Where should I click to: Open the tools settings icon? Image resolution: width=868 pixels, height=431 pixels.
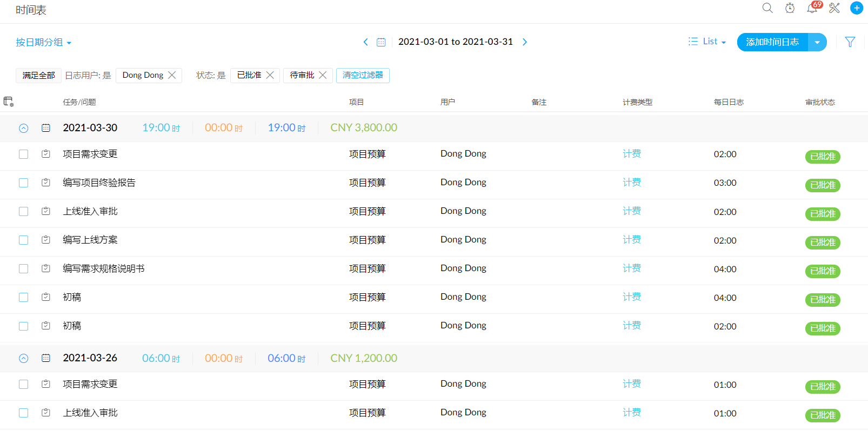coord(834,8)
